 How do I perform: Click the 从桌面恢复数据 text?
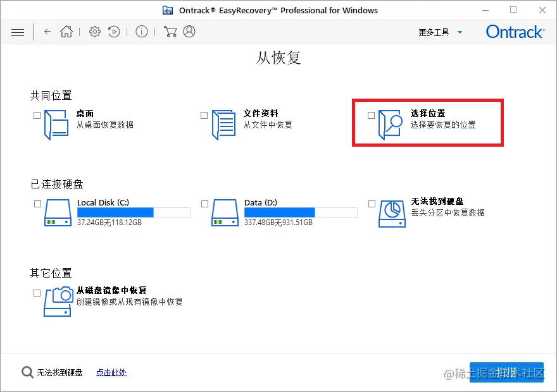tap(105, 125)
